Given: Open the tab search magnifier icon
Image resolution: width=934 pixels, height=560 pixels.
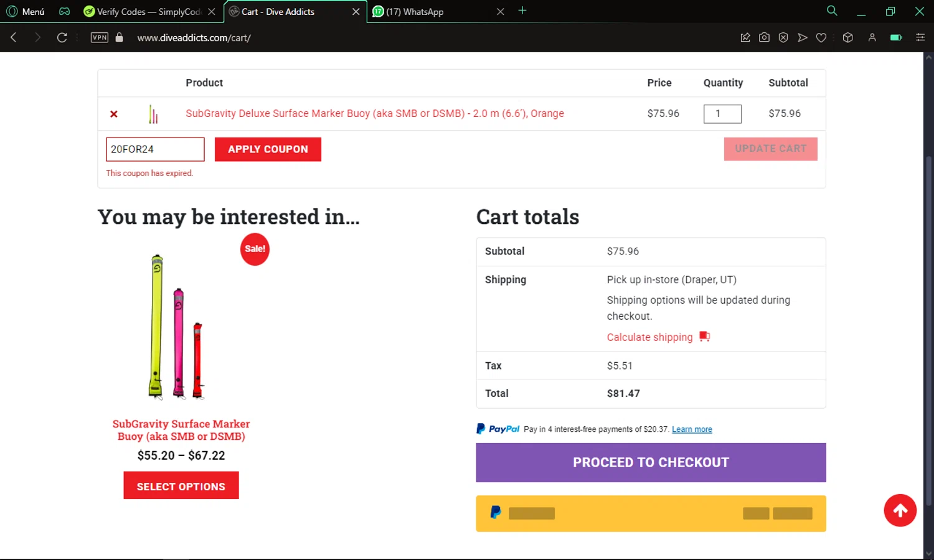Looking at the screenshot, I should (832, 11).
